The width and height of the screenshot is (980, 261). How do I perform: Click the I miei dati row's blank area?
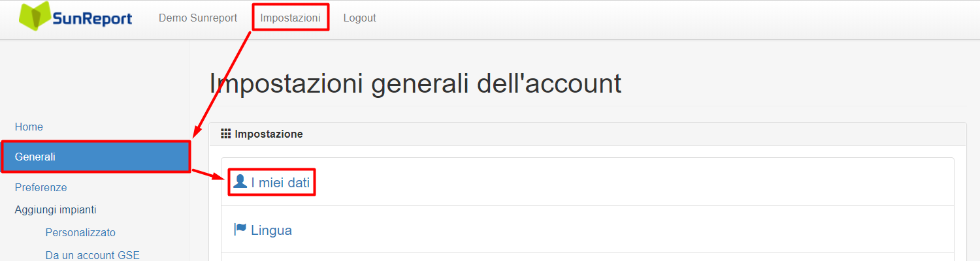pyautogui.click(x=634, y=182)
